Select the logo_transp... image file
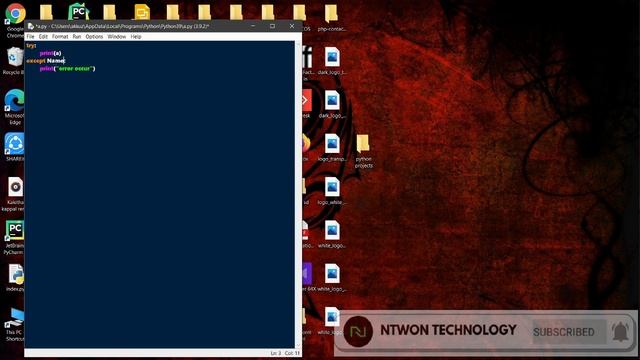640x360 pixels. [332, 148]
